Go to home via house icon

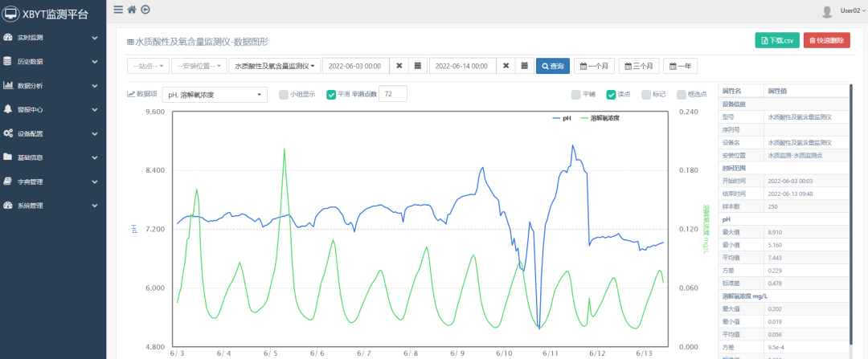point(132,10)
